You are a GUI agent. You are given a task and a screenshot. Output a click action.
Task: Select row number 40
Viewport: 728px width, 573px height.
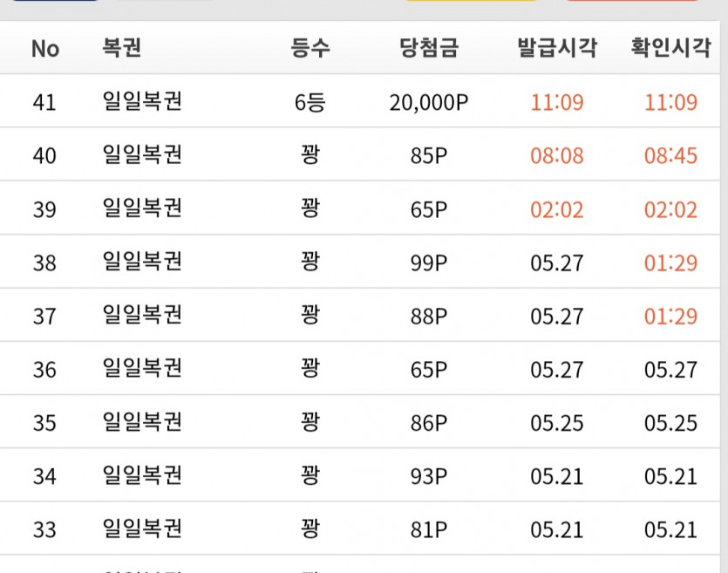tap(44, 155)
